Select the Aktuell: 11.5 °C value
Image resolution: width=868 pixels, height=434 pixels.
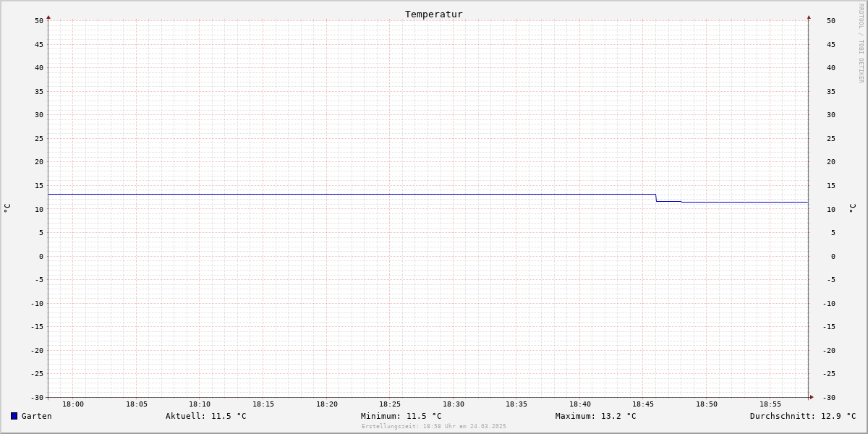pyautogui.click(x=206, y=416)
